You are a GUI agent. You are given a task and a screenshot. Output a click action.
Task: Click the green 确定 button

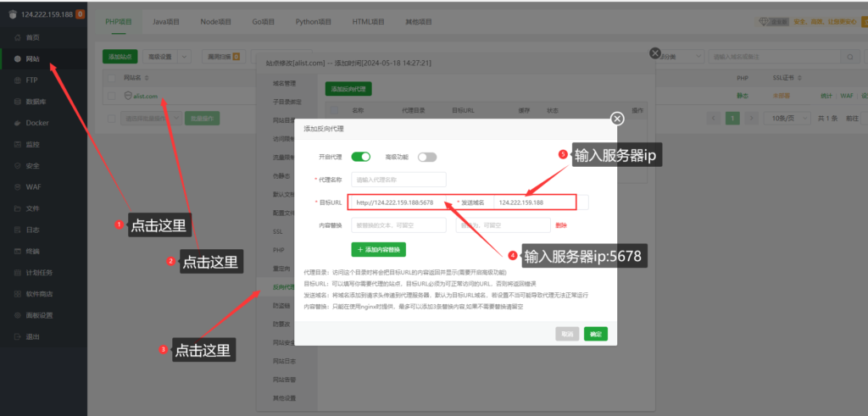[x=596, y=334]
